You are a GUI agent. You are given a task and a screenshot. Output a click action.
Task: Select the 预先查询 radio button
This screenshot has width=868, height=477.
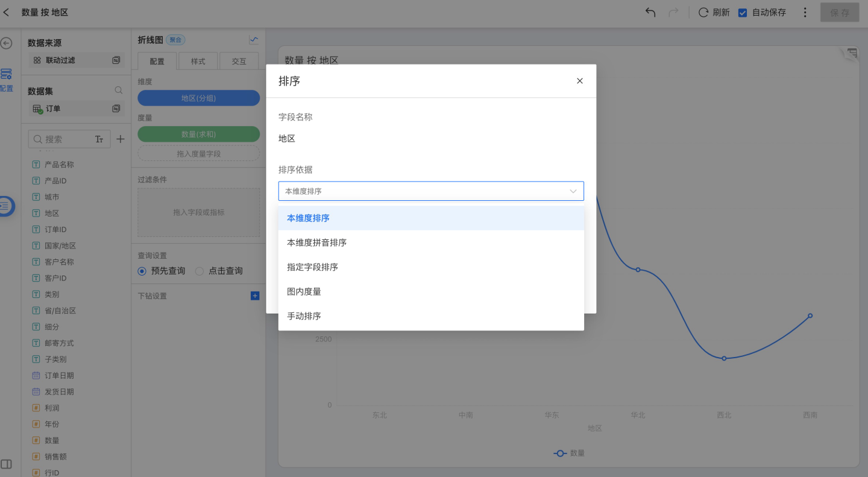pyautogui.click(x=142, y=271)
